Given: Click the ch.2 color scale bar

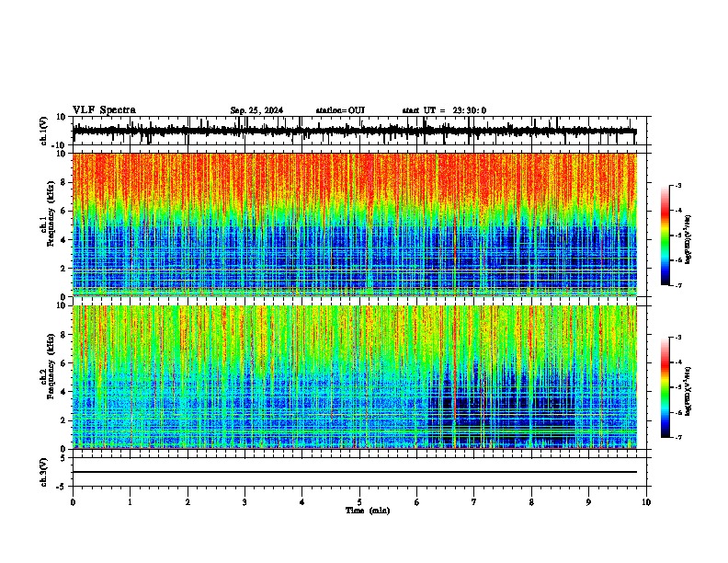Looking at the screenshot, I should [x=665, y=387].
